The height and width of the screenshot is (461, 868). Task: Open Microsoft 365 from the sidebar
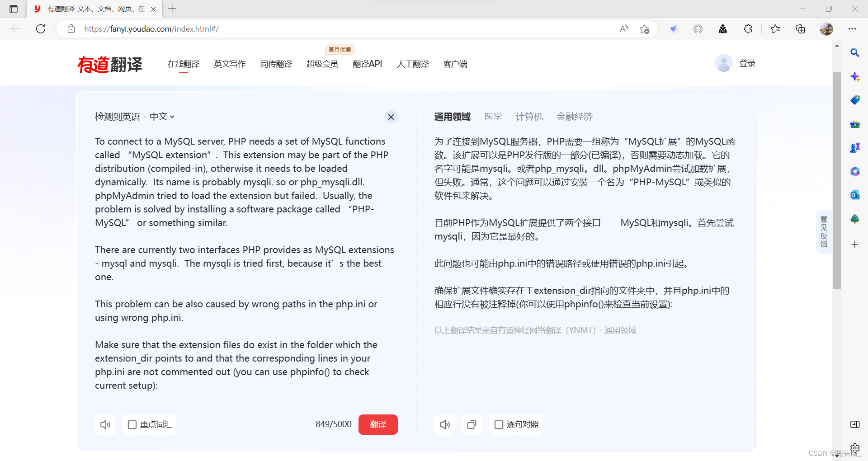[855, 171]
